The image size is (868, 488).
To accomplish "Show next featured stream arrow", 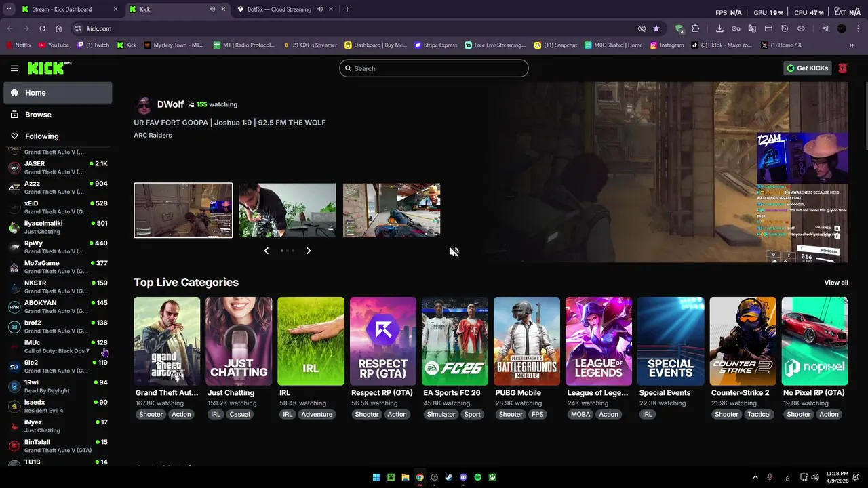I will pos(309,251).
